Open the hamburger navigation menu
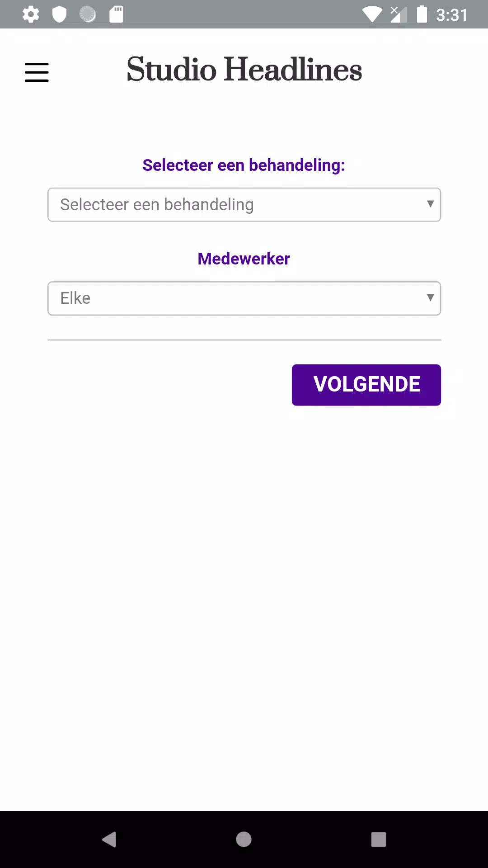Viewport: 488px width, 868px height. pos(37,72)
